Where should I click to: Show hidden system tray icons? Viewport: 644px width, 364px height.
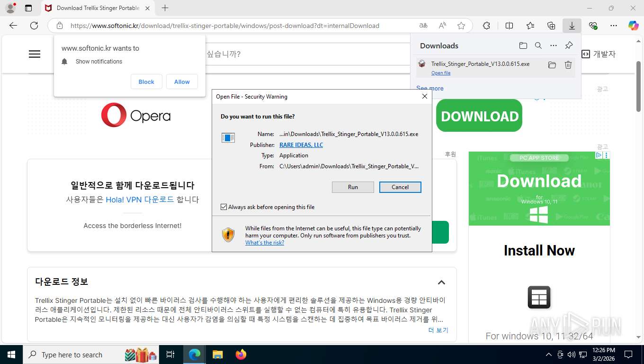coord(549,355)
